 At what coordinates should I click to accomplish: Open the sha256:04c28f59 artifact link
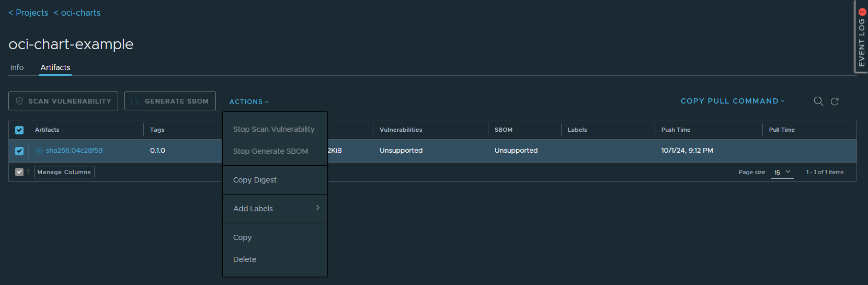[74, 151]
